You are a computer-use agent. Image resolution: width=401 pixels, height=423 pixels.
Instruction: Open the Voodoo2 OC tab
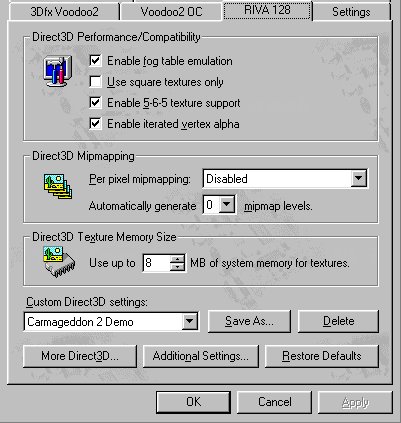pos(171,12)
